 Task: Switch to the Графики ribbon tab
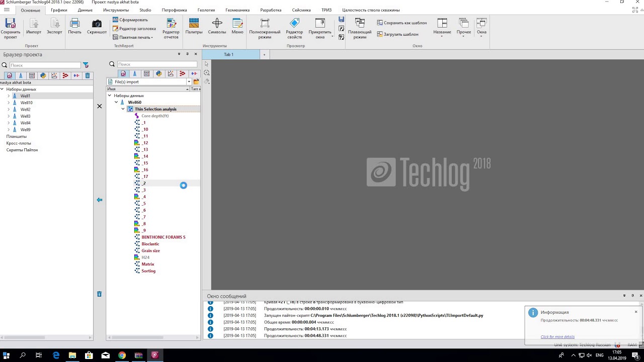pos(59,10)
